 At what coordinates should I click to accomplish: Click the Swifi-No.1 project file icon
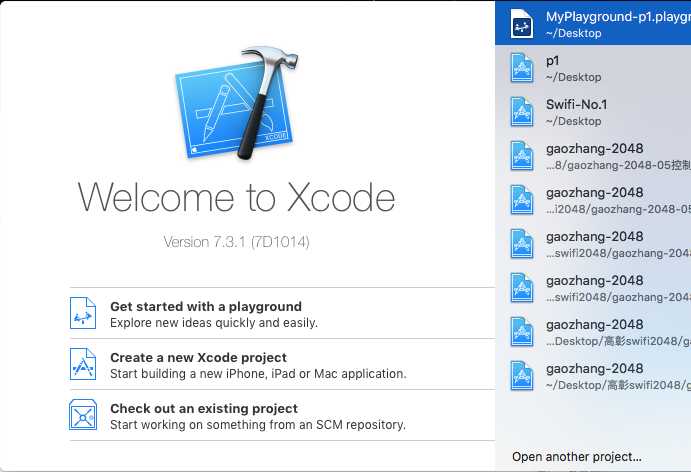522,112
